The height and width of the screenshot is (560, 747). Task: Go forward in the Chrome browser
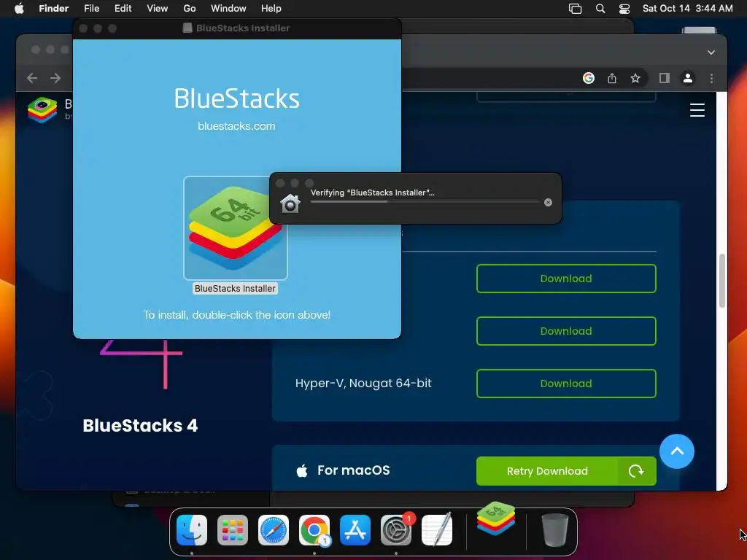[55, 78]
